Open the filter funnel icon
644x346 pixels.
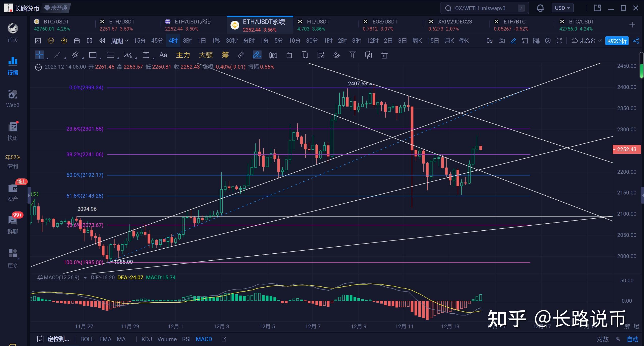[x=352, y=55]
